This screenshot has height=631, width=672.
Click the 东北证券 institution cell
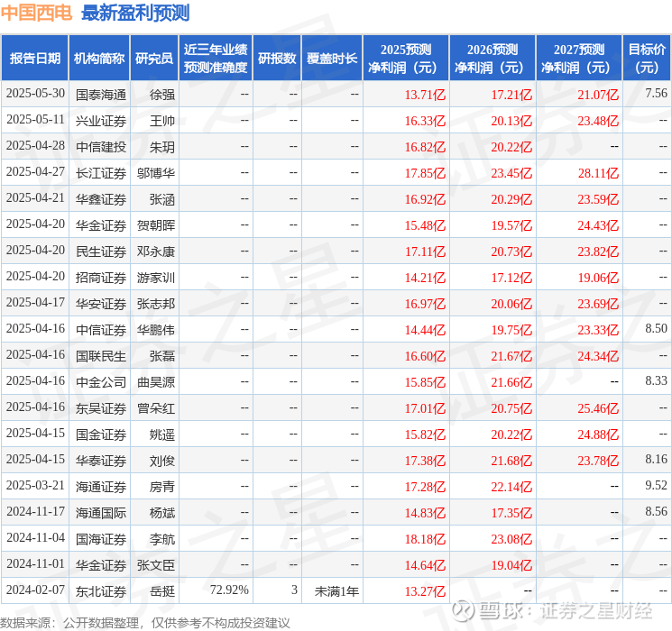tap(101, 591)
